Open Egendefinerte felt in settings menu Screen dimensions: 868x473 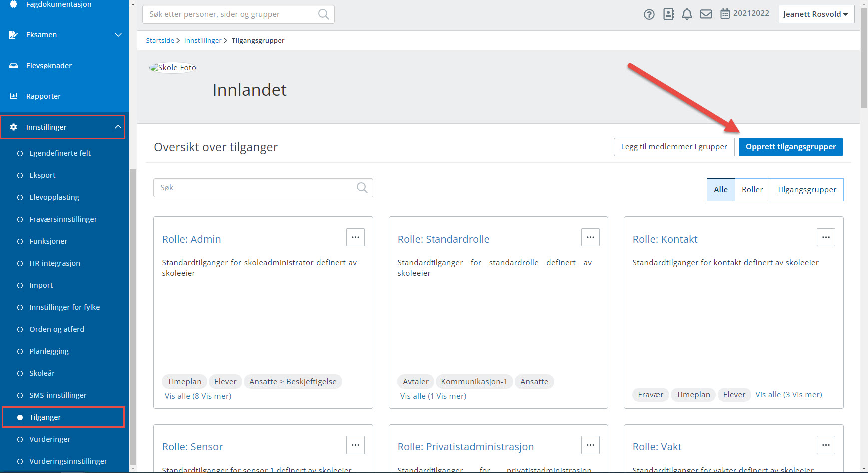click(60, 153)
